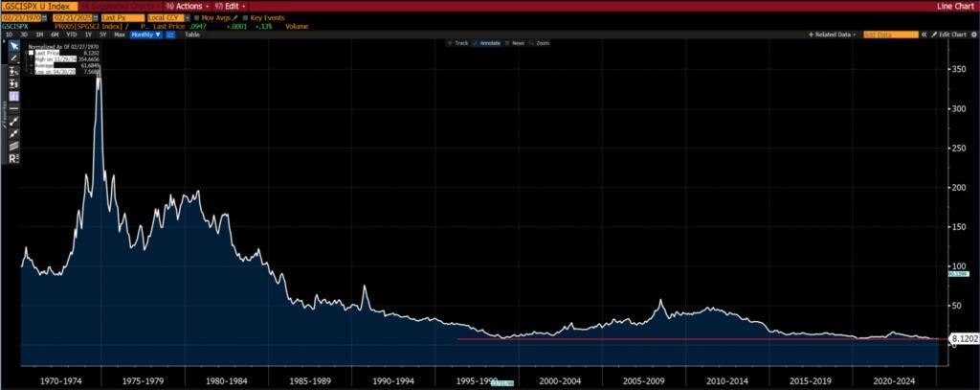Toggle the Mov Avgs checkbox

(198, 18)
